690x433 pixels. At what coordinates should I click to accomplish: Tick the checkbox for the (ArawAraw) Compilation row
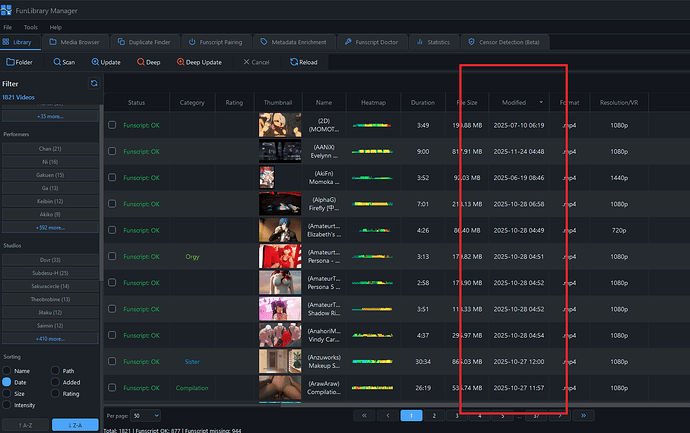(112, 388)
